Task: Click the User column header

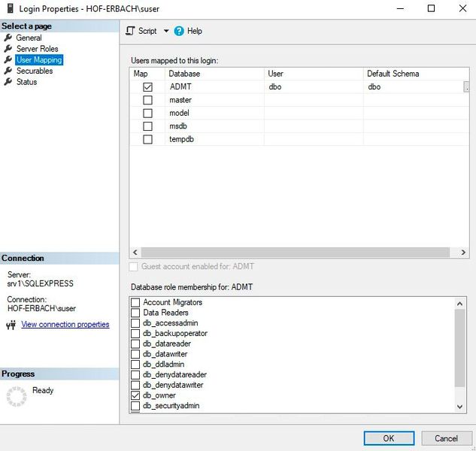Action: point(314,74)
